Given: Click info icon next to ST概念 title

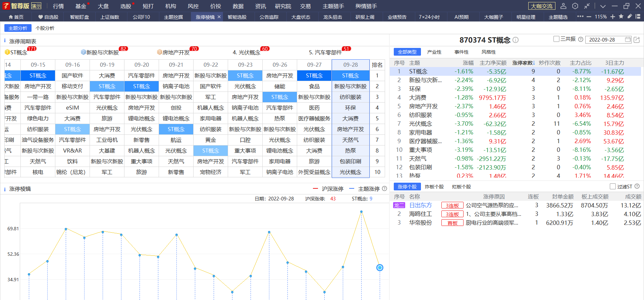Looking at the screenshot, I should coord(516,40).
